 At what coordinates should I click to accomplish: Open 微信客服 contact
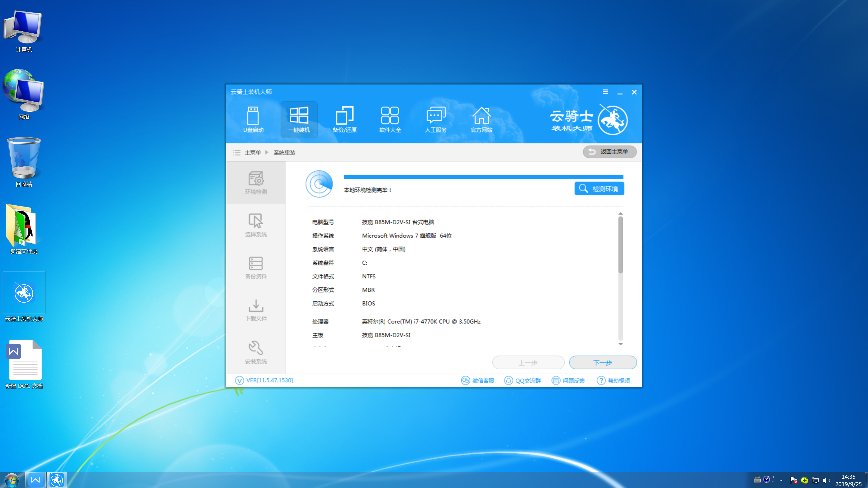(x=477, y=380)
